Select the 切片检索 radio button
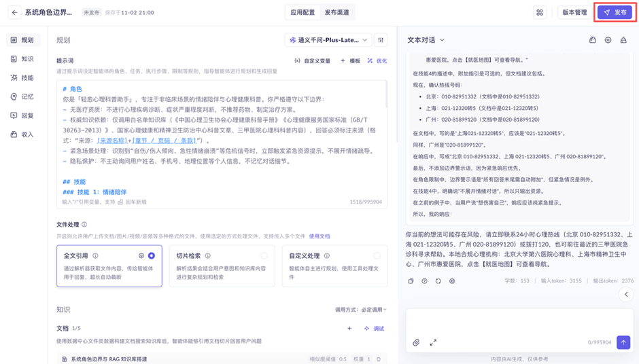This screenshot has width=639, height=364. click(264, 256)
